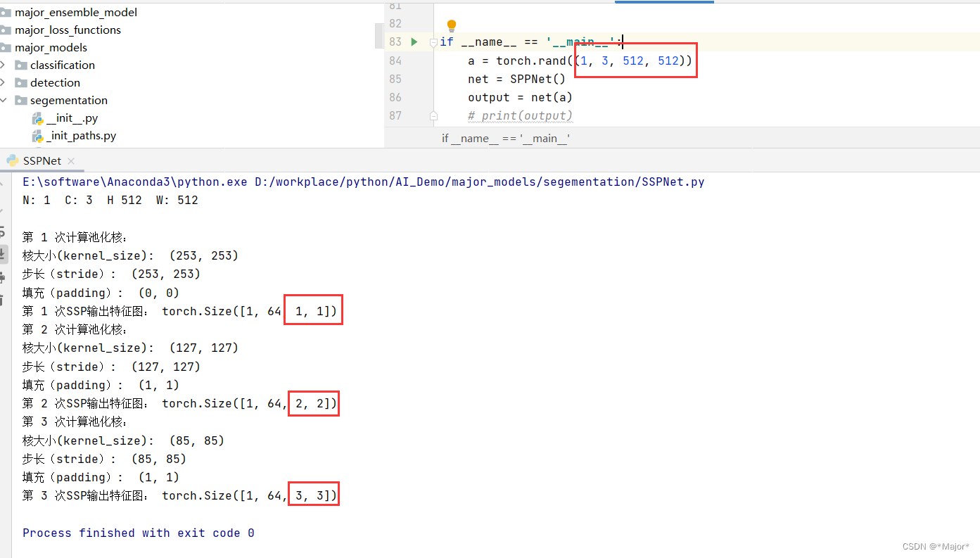Select major_ensemble_model in the project tree

pyautogui.click(x=76, y=13)
